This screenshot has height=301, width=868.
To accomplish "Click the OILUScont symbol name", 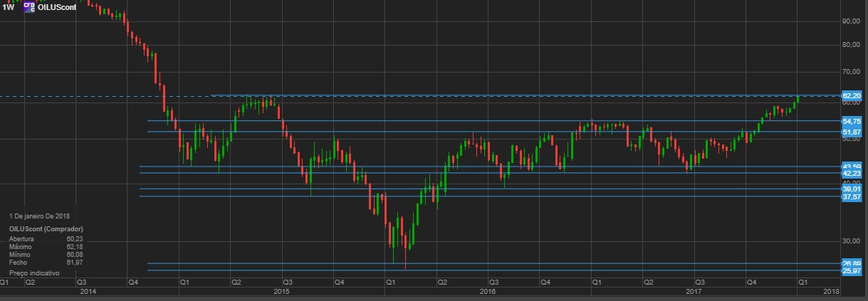I will [56, 7].
